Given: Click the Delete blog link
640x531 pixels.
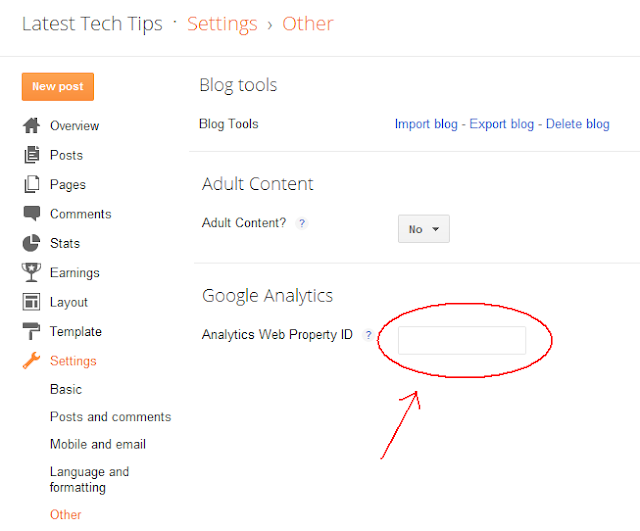Looking at the screenshot, I should point(577,124).
